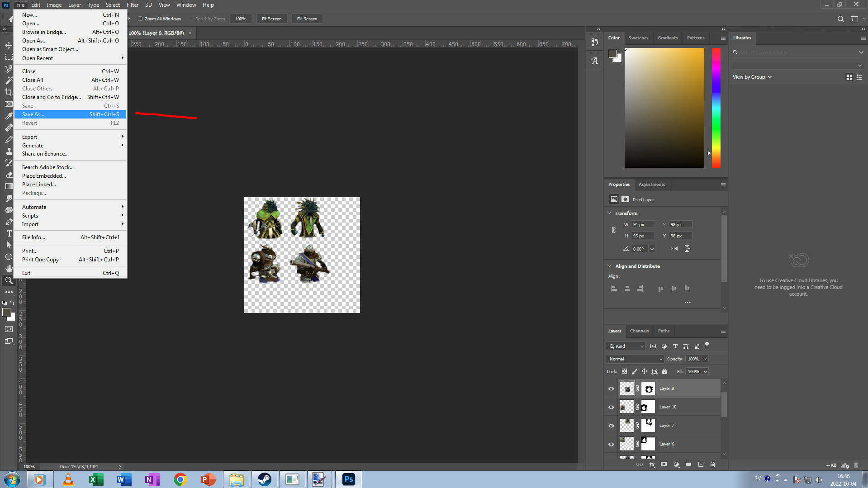The image size is (868, 488).
Task: Switch to the Channels tab
Action: (x=639, y=331)
